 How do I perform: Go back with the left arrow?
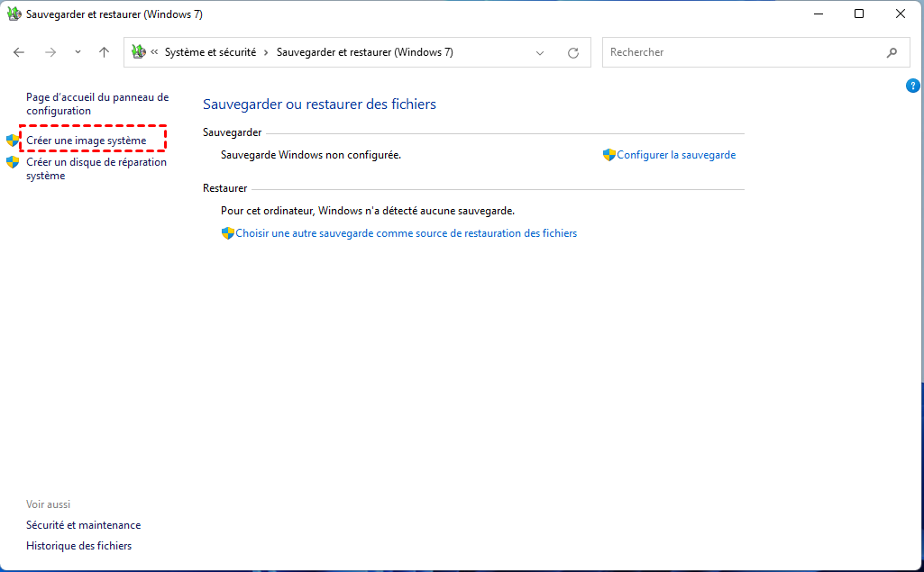tap(19, 52)
